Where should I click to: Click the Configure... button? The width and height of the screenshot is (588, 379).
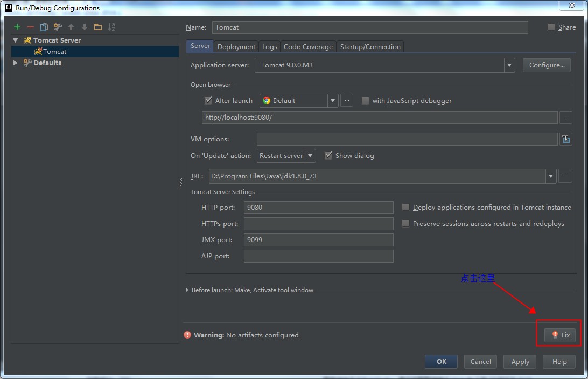[x=547, y=65]
